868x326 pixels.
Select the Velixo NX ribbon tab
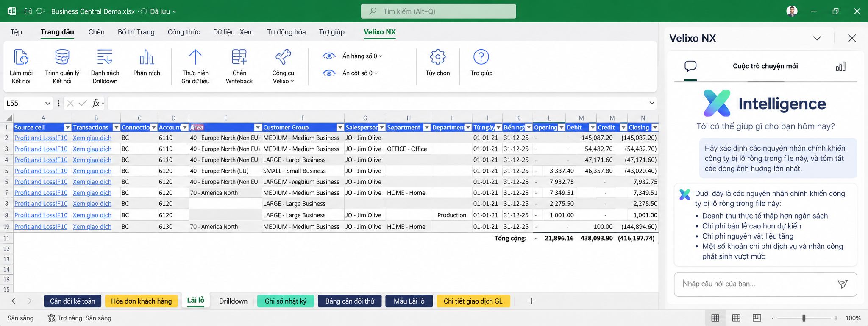click(379, 32)
